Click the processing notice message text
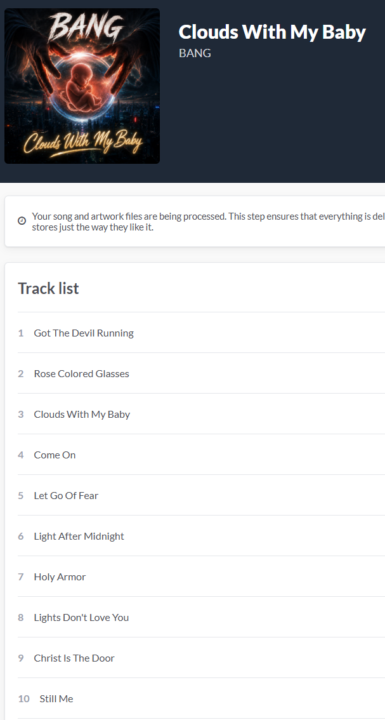The width and height of the screenshot is (385, 720). click(208, 221)
